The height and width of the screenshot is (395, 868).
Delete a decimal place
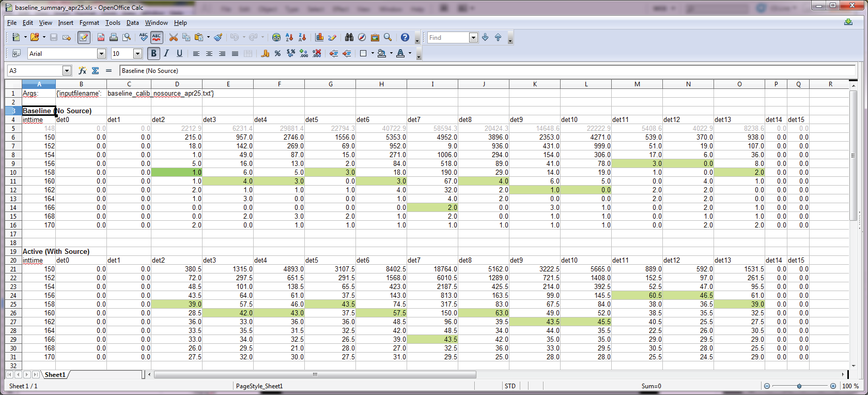pyautogui.click(x=317, y=53)
